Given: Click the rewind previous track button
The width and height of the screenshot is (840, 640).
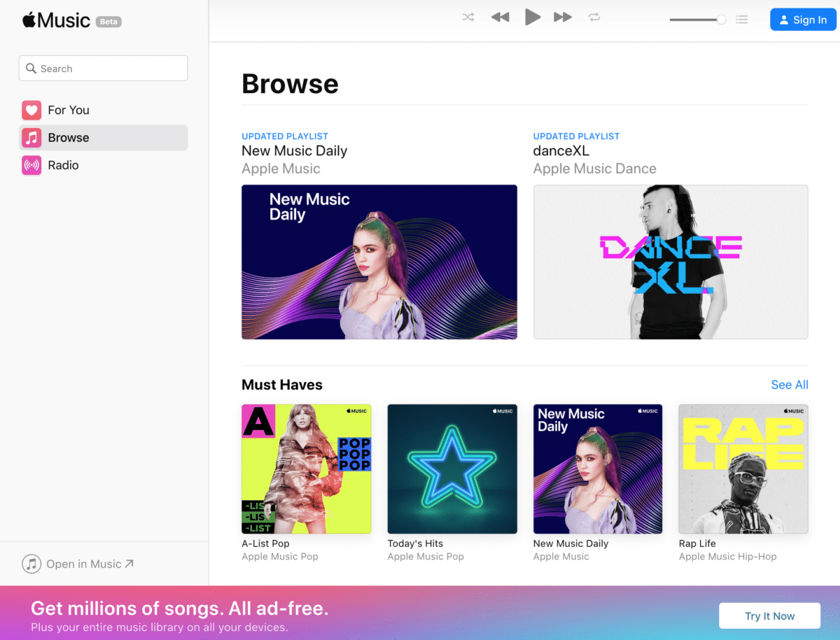Looking at the screenshot, I should pos(500,17).
